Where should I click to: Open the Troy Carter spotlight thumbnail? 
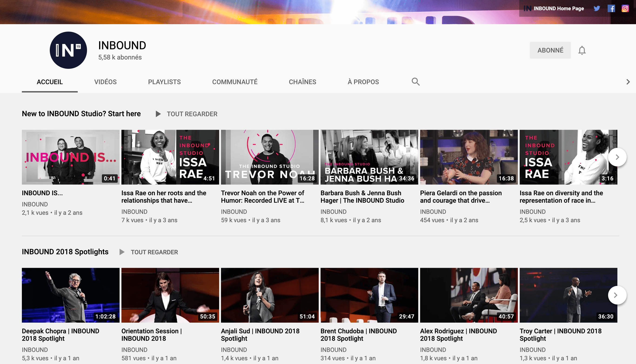(x=569, y=295)
